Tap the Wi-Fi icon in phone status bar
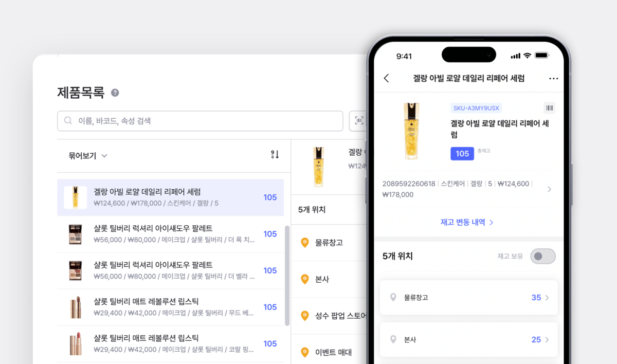 [x=527, y=56]
